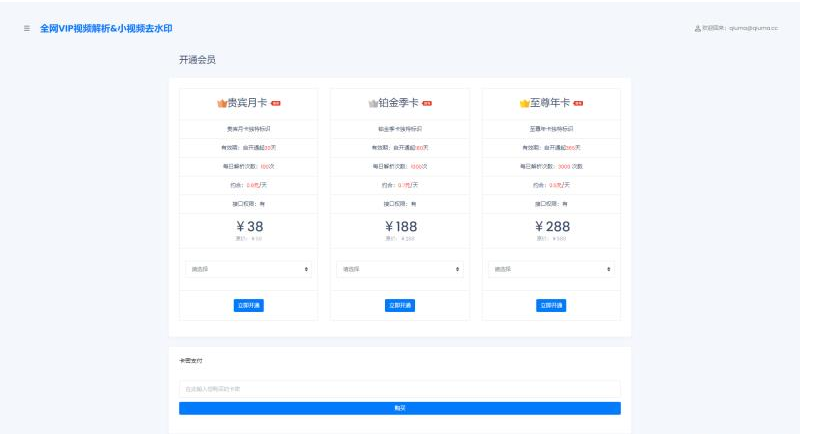The image size is (816, 434).
Task: Click the wide blue 购买 button
Action: tap(399, 408)
